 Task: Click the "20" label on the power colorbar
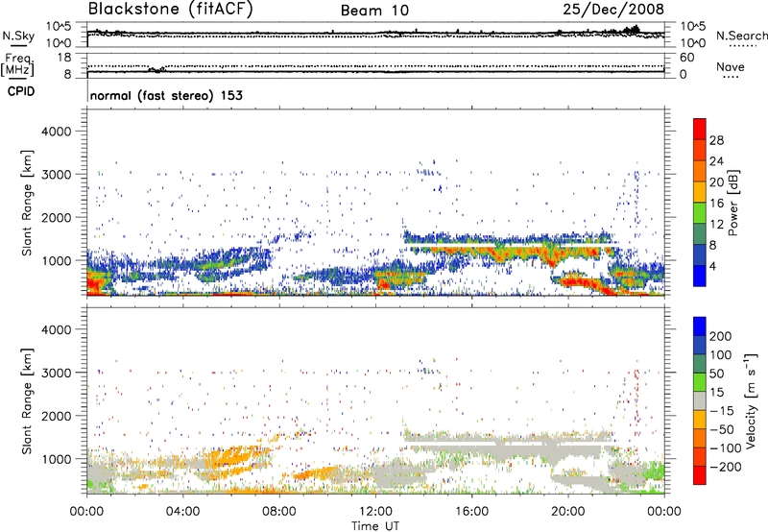[x=716, y=182]
